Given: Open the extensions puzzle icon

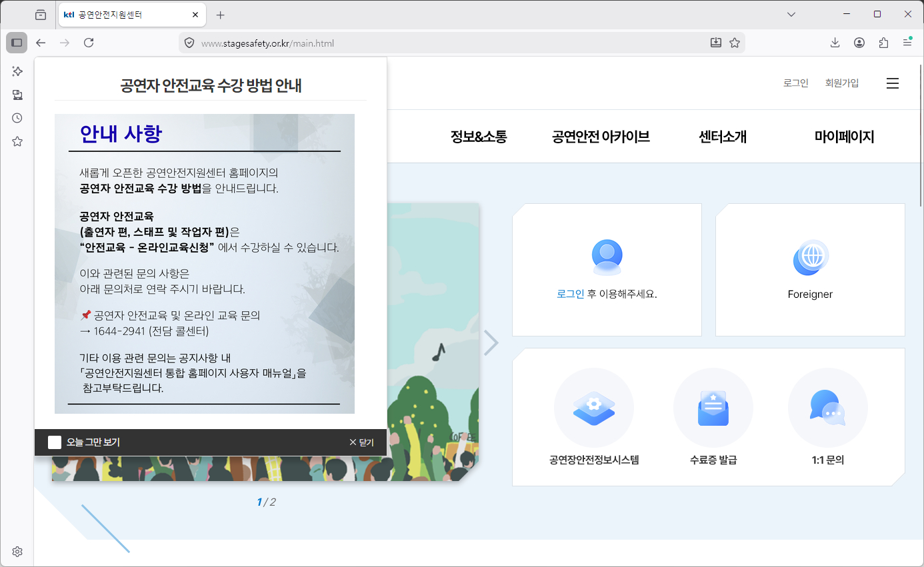Looking at the screenshot, I should (883, 43).
